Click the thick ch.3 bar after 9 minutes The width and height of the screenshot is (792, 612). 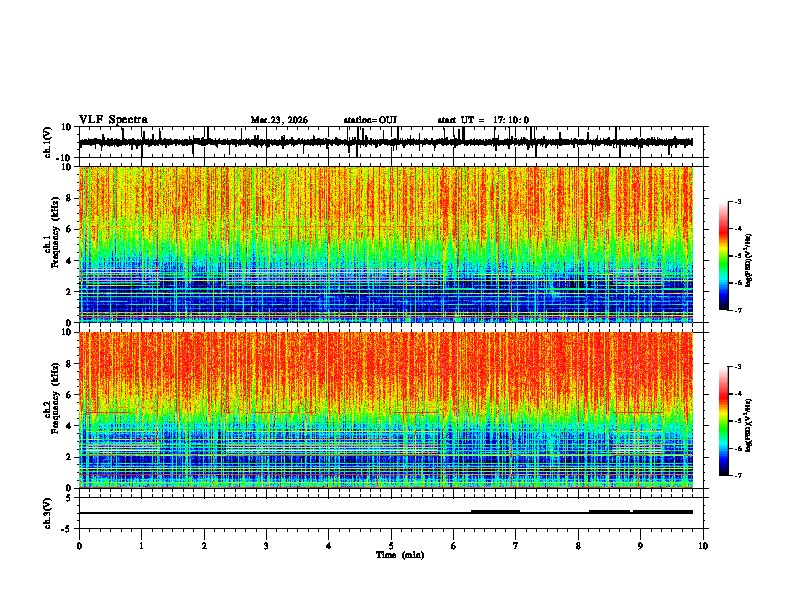point(663,512)
